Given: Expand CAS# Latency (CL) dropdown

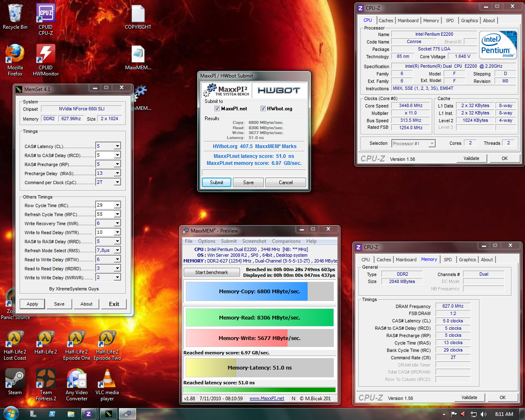Looking at the screenshot, I should coord(117,146).
